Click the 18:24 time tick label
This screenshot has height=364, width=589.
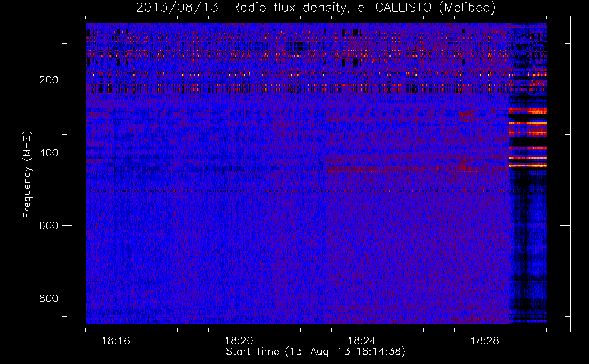[362, 341]
